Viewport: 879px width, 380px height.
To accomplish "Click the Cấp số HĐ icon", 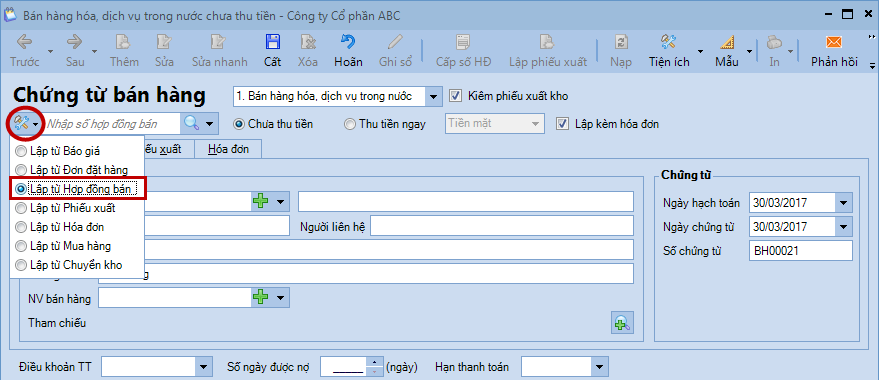I will [x=464, y=42].
